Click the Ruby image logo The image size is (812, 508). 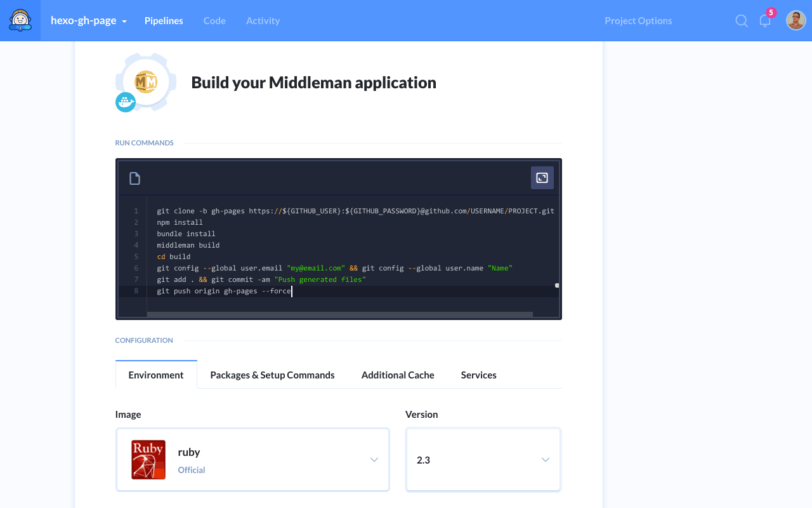pos(148,460)
